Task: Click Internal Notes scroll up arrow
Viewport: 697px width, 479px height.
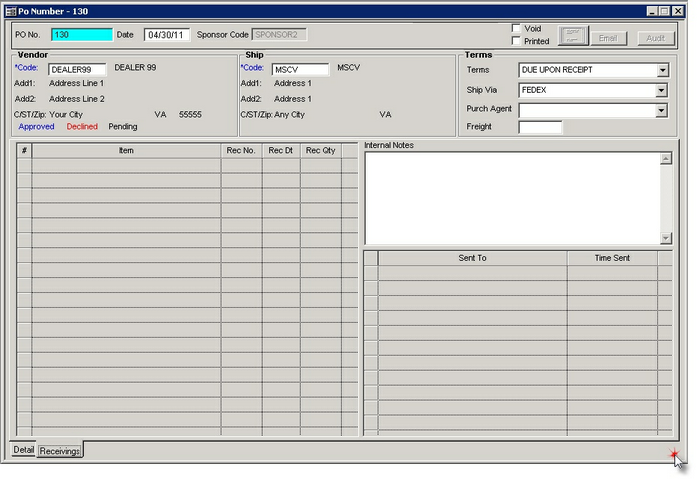Action: 666,159
